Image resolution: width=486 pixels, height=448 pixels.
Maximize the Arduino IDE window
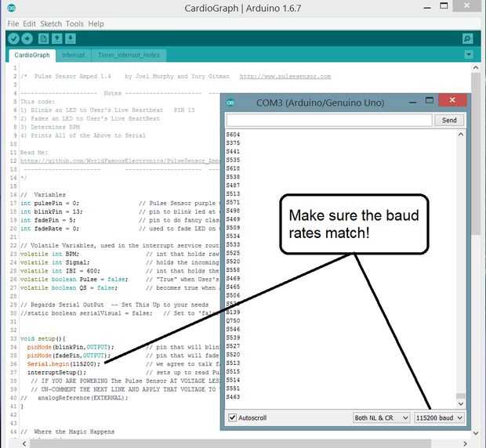(x=444, y=6)
